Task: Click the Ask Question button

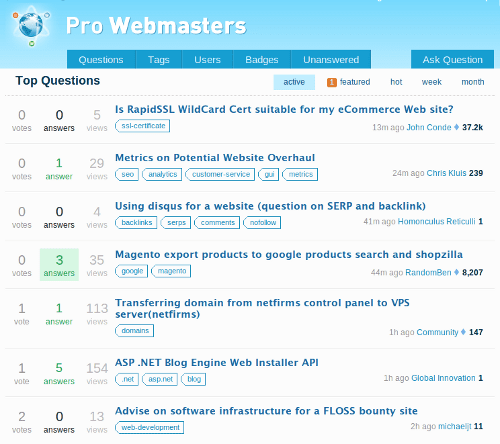Action: pyautogui.click(x=452, y=60)
